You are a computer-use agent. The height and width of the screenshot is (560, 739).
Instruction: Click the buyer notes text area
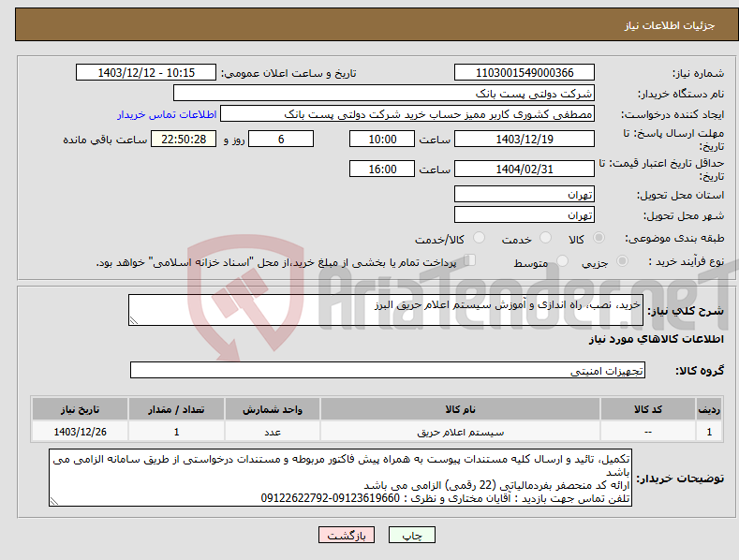340,478
